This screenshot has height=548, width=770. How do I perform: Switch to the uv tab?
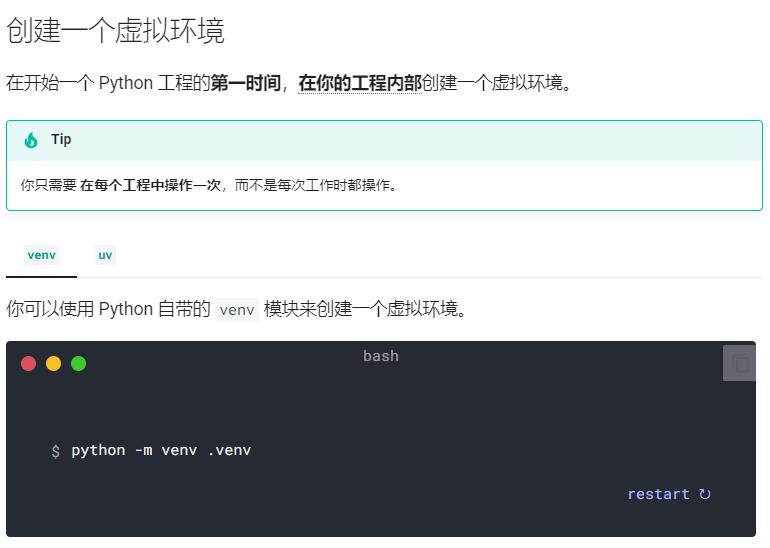click(x=105, y=255)
